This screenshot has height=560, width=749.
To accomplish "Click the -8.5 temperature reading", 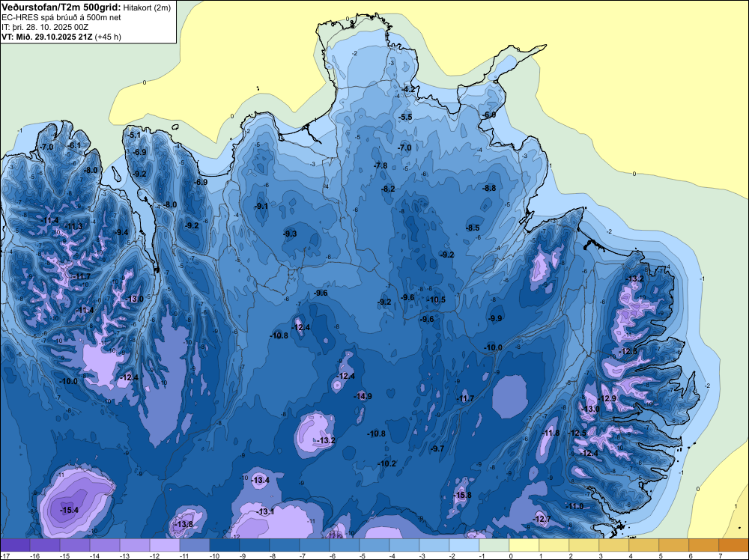I will 473,228.
